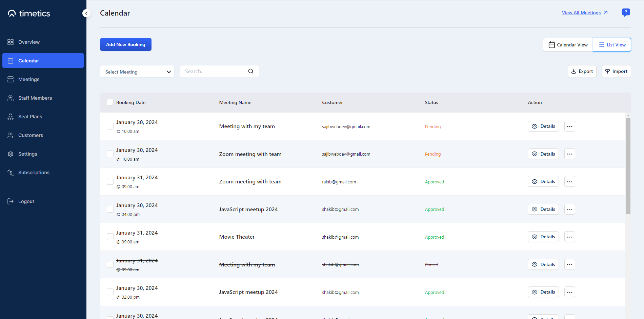Focus the Search input field

(x=214, y=72)
